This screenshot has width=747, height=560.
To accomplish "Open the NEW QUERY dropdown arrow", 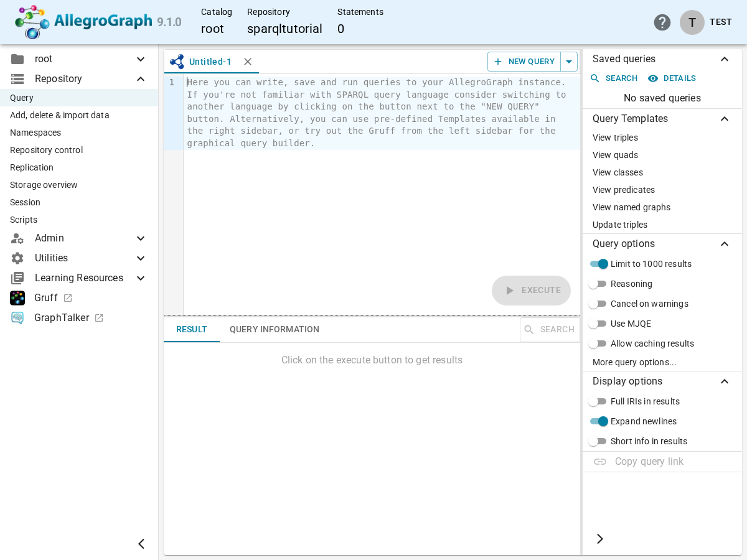I will coord(569,62).
